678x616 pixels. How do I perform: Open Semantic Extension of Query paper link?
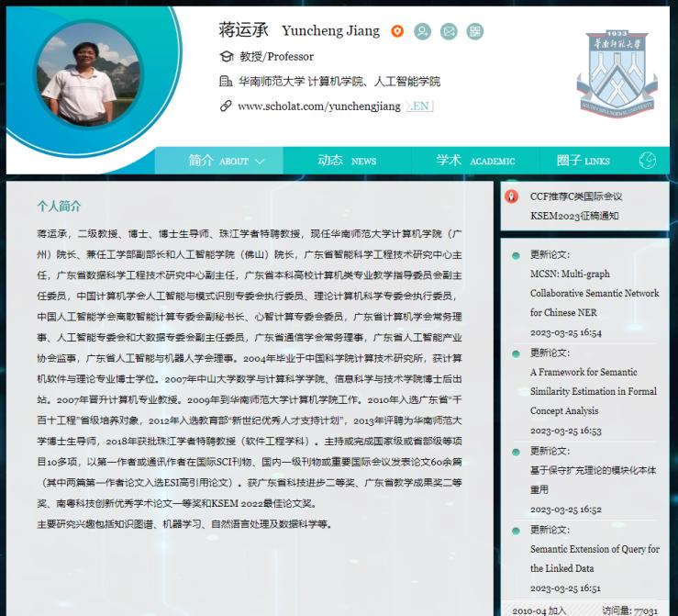[594, 558]
